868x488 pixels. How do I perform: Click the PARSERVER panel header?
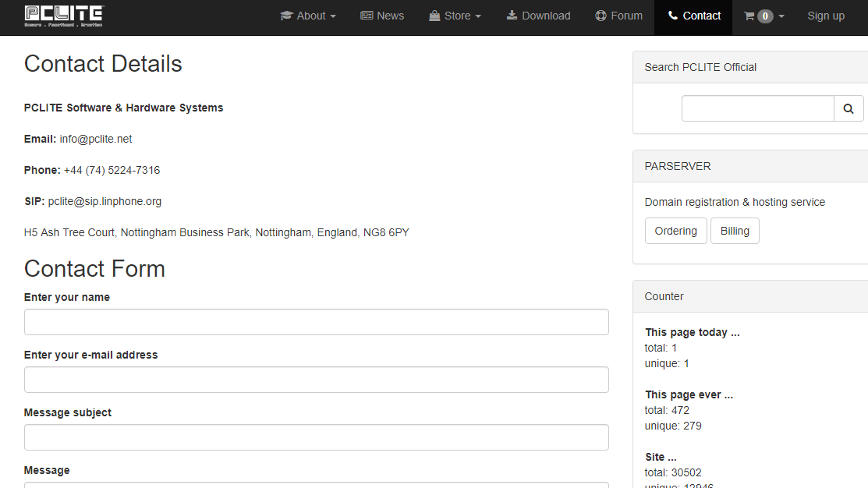[x=750, y=166]
